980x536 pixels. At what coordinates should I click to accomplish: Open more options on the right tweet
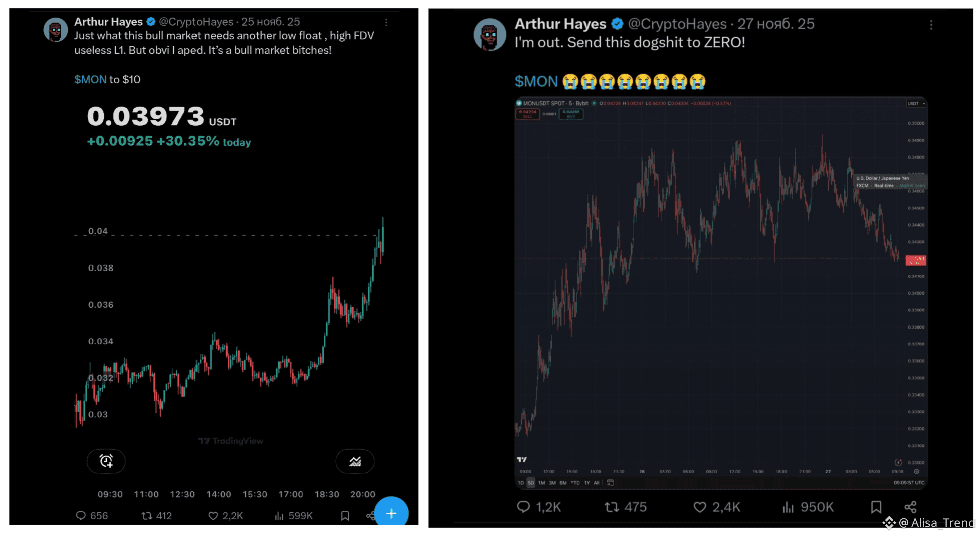(x=931, y=25)
